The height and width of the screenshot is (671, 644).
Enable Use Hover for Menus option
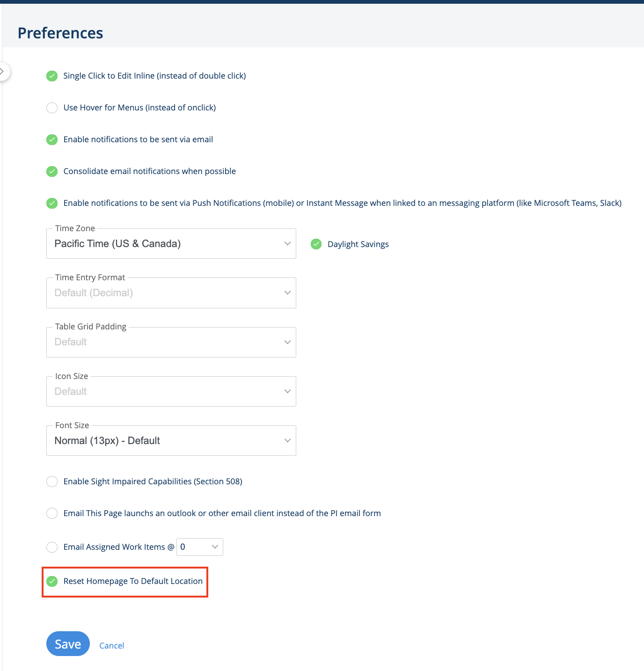[52, 108]
